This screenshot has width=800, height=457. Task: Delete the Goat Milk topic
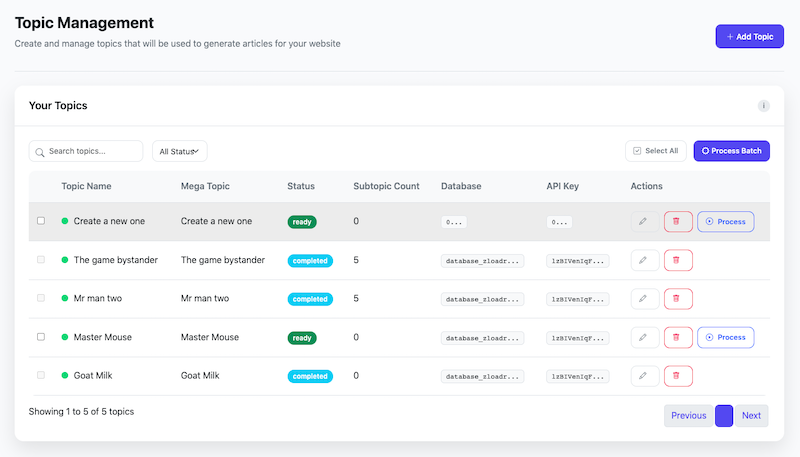pyautogui.click(x=677, y=376)
